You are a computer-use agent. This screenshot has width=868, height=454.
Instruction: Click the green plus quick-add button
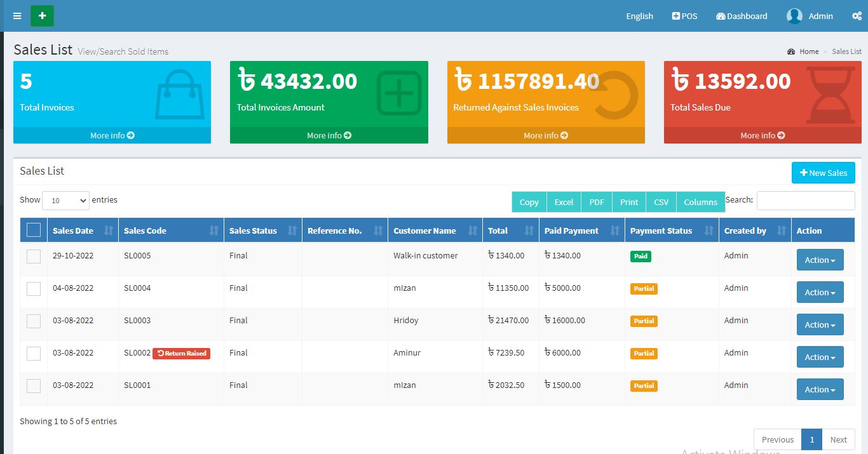[x=42, y=16]
